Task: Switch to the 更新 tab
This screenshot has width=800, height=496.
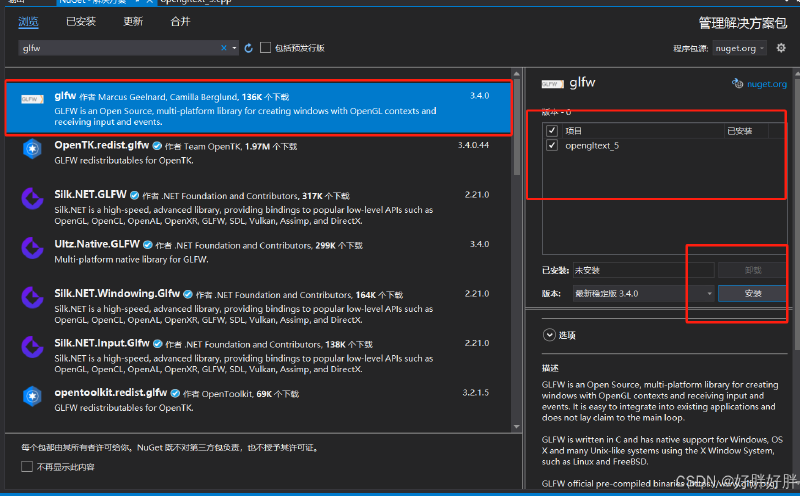Action: (x=133, y=21)
